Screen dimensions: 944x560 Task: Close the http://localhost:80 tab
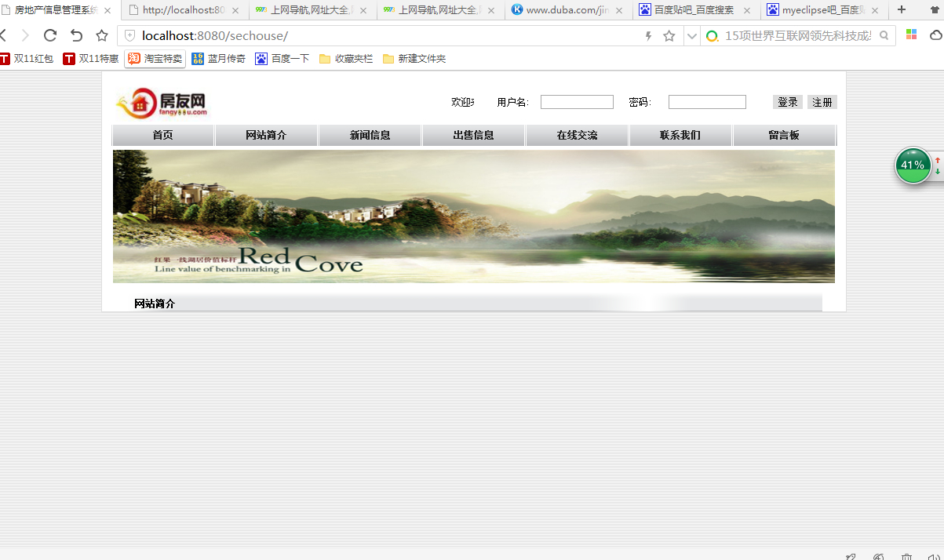[x=235, y=11]
